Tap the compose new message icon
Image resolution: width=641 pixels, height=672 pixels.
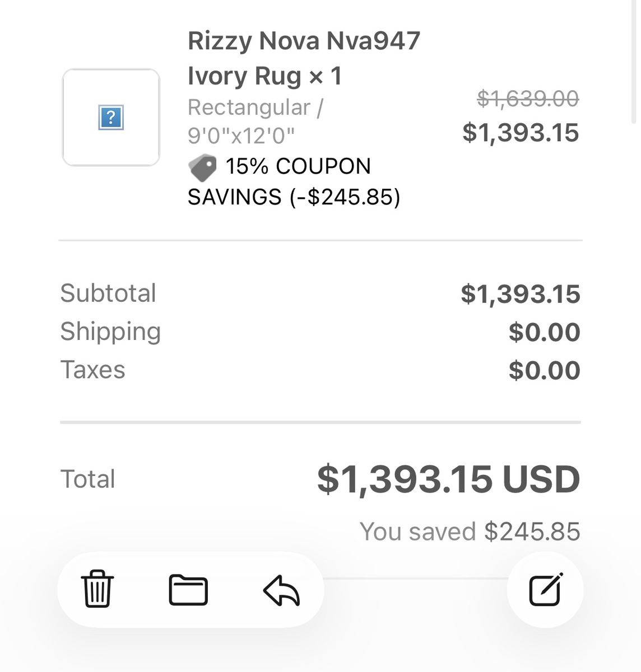(x=546, y=590)
